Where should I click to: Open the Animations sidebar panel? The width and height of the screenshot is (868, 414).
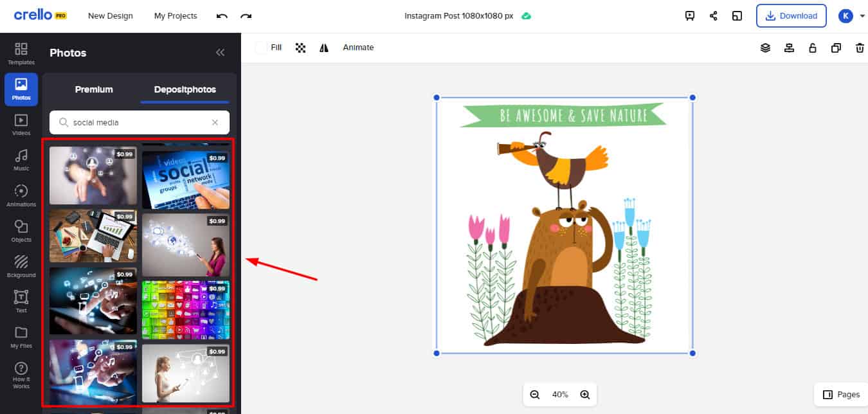click(21, 195)
